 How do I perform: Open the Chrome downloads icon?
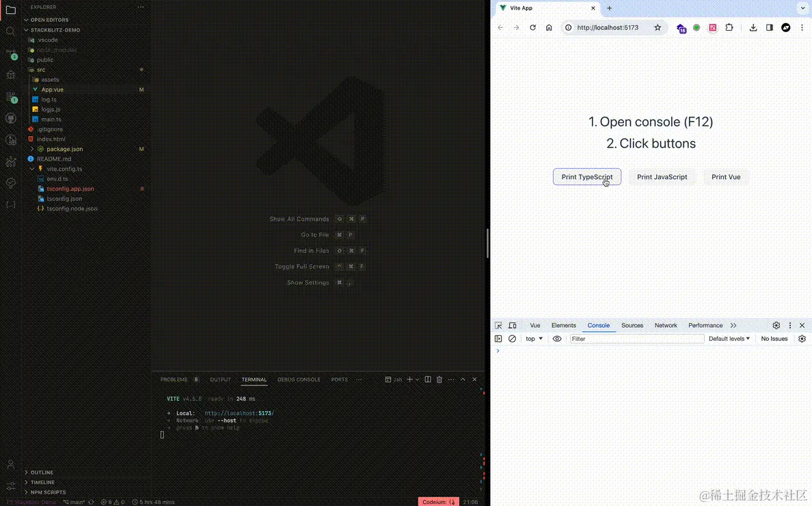pyautogui.click(x=753, y=27)
